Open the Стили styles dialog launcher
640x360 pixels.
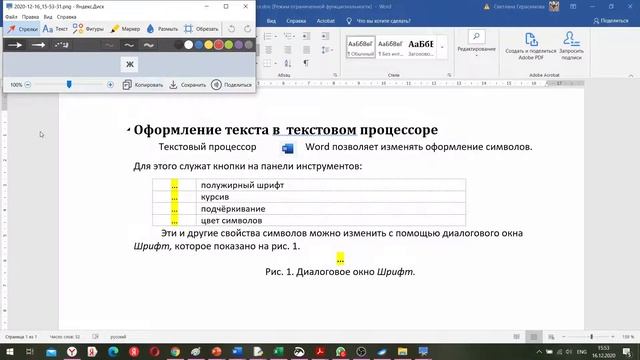point(449,75)
